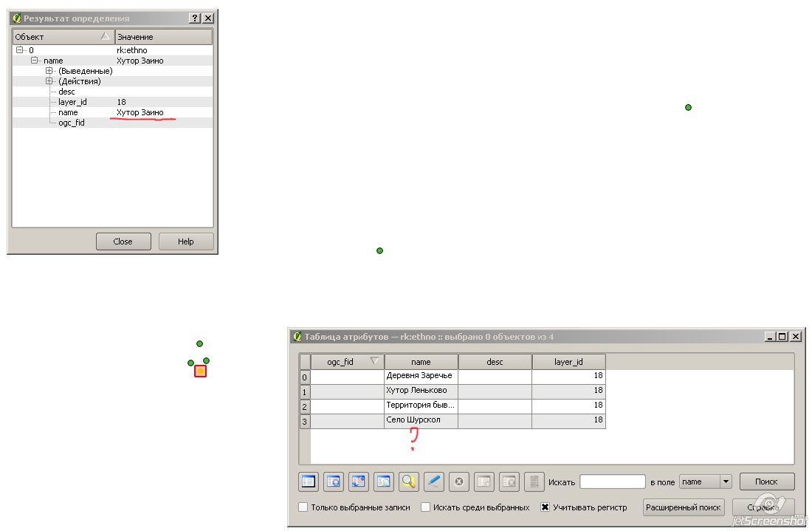Viewport: 812px width, 531px height.
Task: Expand the '(Действия)' tree node
Action: tap(49, 81)
